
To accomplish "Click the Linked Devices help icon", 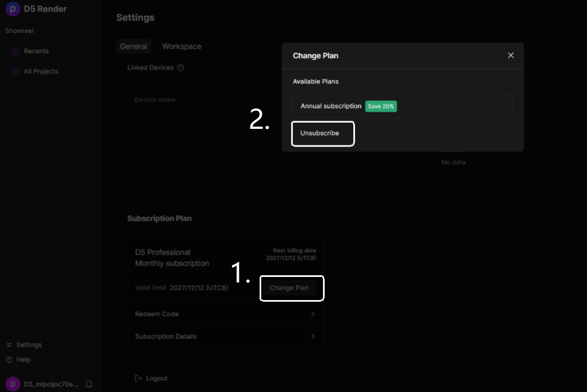I will 180,68.
